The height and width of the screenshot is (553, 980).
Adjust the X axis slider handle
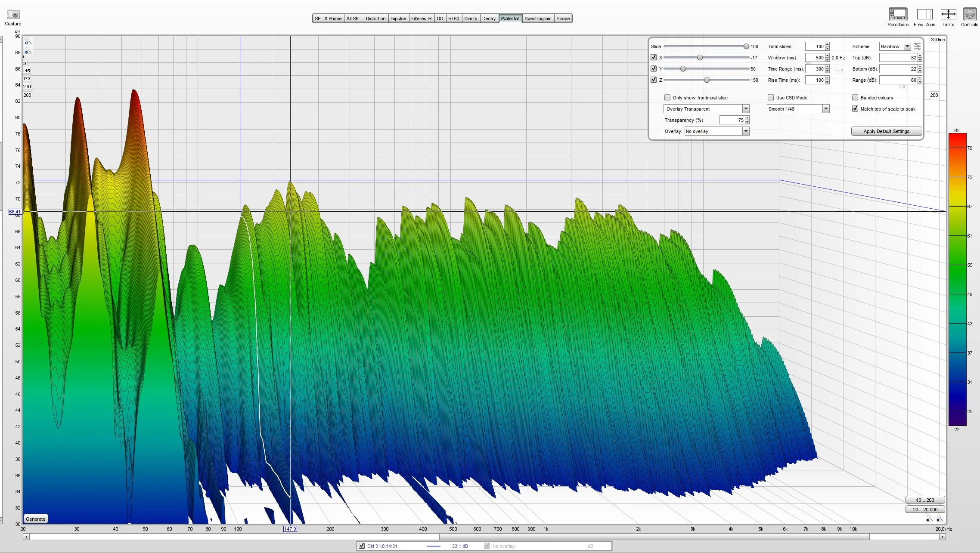(x=700, y=57)
